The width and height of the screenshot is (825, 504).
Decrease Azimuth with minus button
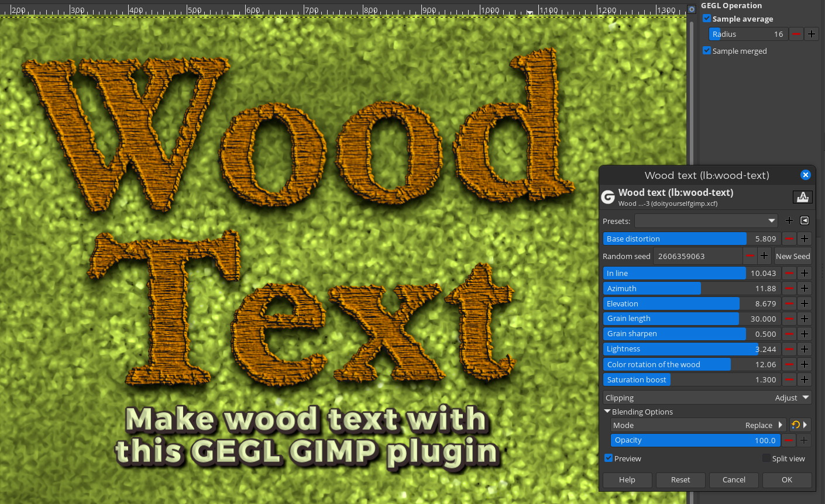[x=789, y=288]
